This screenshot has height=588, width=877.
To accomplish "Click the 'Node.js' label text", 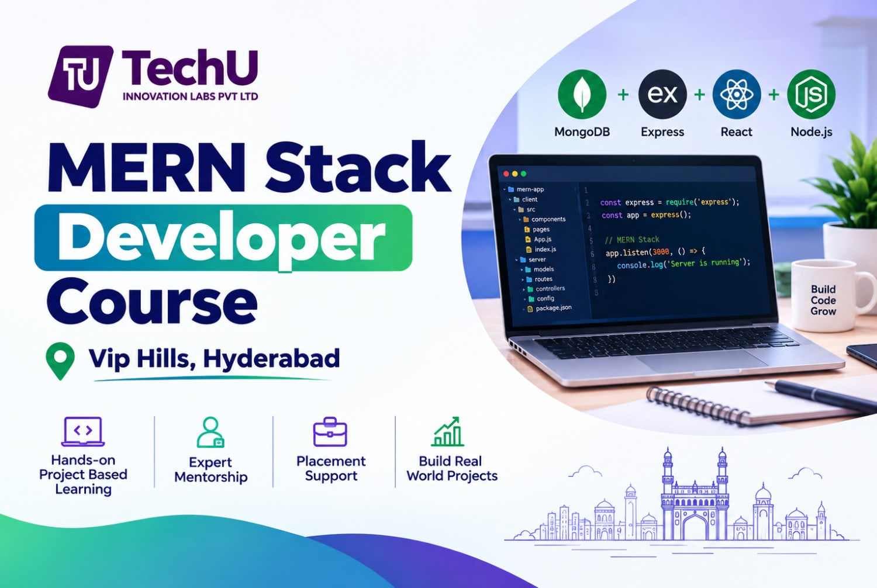I will 812,132.
